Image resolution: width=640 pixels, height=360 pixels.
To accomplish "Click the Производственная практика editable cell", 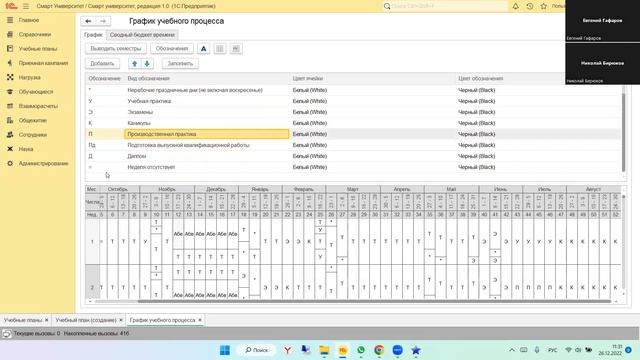I will 207,134.
